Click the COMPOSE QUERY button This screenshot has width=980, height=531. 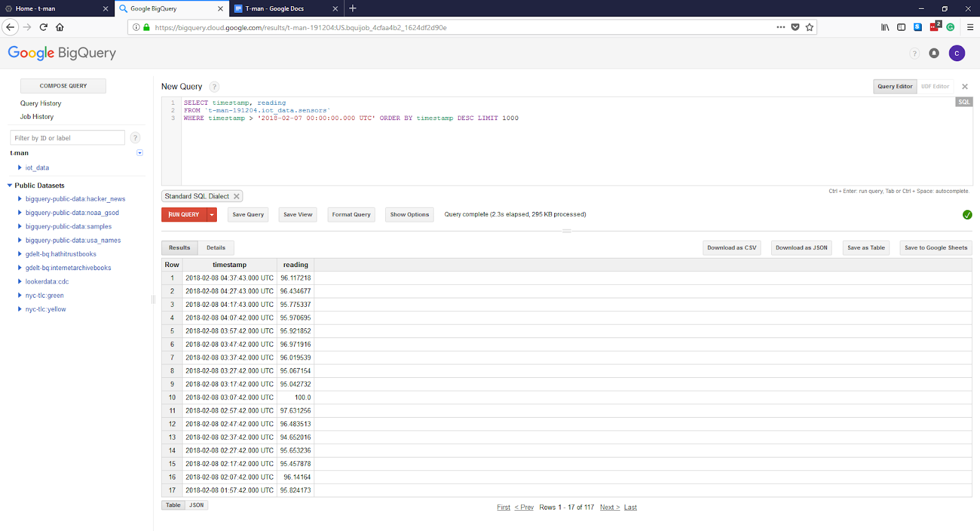click(x=63, y=86)
